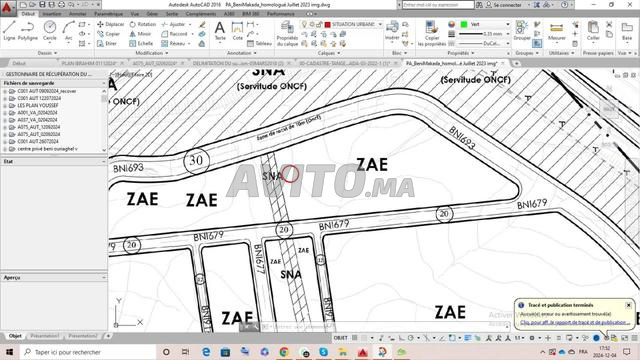The image size is (640, 360).
Task: Switch to the Insertion ribbon tab
Action: (52, 14)
